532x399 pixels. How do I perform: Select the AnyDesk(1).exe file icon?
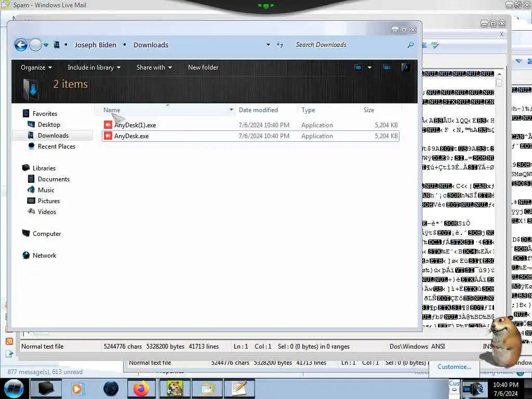(x=108, y=125)
